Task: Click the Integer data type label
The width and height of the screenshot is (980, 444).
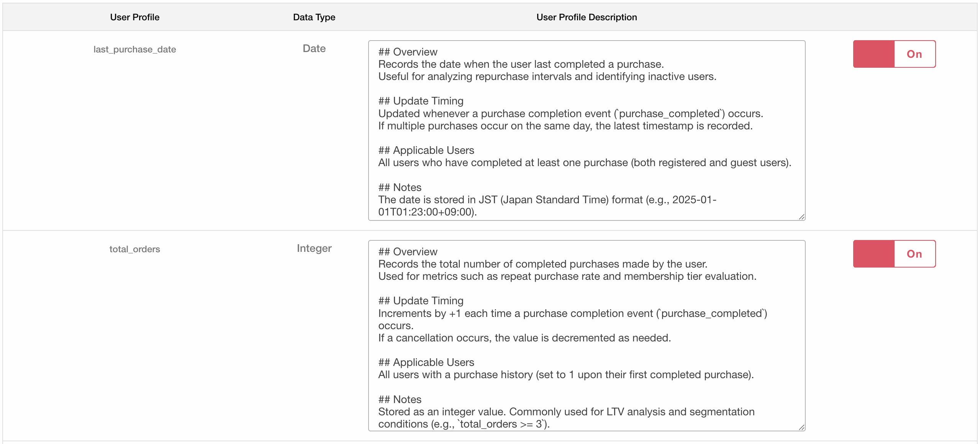Action: coord(314,248)
